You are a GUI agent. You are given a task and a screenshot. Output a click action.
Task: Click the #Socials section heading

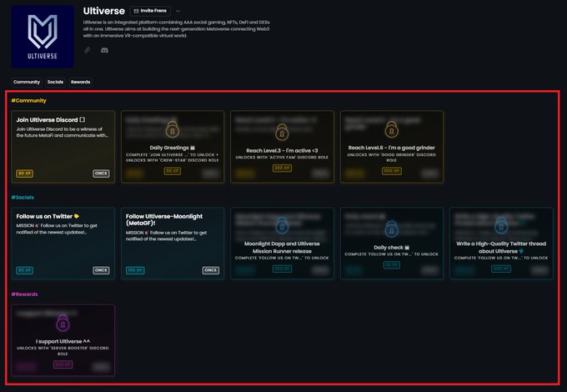(x=23, y=198)
